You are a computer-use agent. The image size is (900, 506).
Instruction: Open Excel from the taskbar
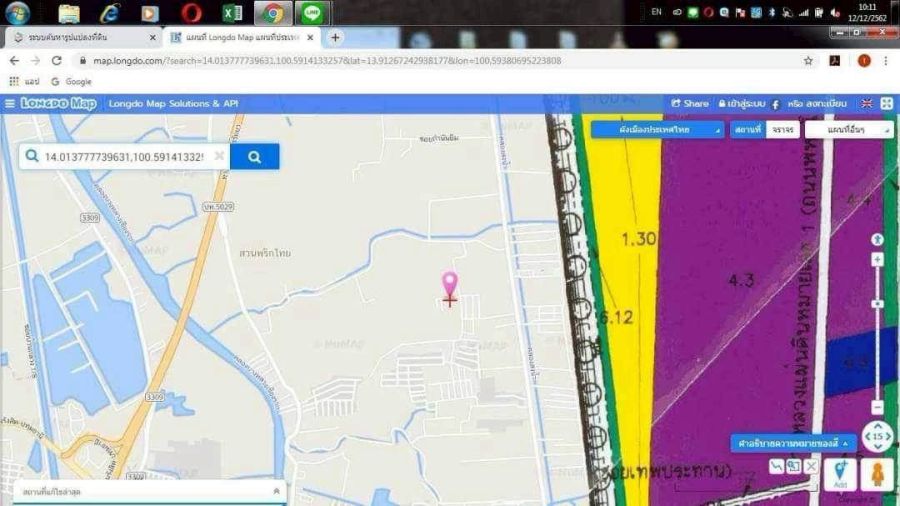[232, 13]
